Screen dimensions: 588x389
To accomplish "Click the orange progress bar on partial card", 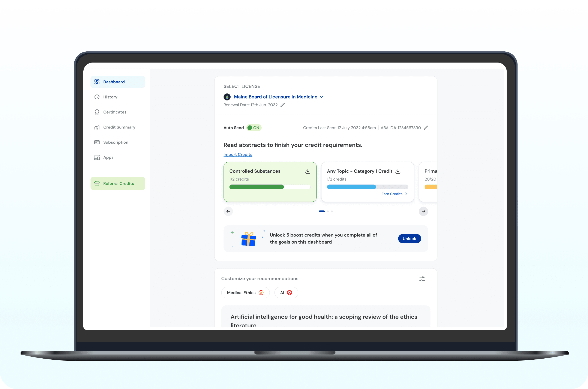I will point(431,187).
